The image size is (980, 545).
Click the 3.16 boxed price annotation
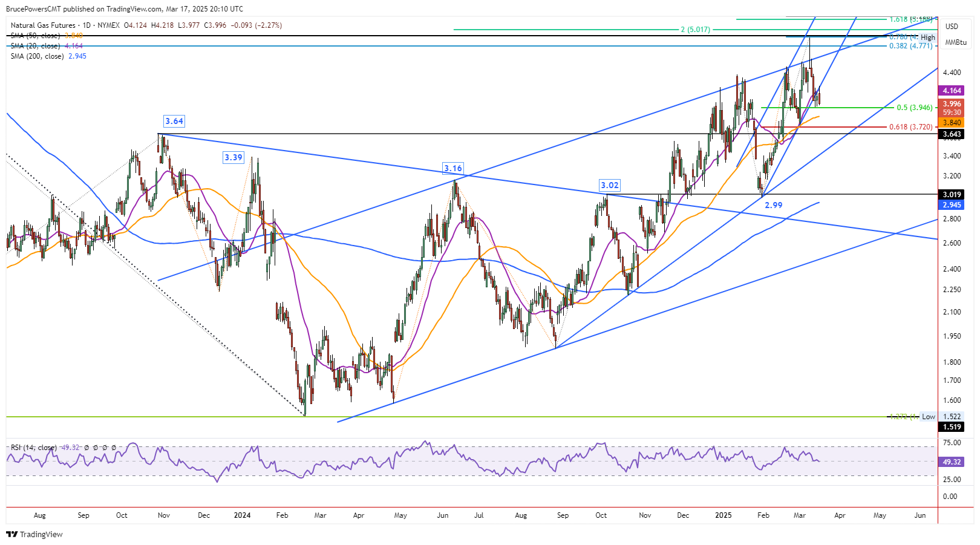click(x=452, y=168)
